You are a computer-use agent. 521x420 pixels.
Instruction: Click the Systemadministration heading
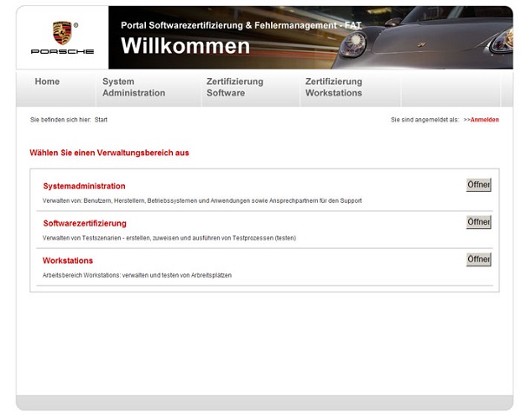(x=84, y=187)
